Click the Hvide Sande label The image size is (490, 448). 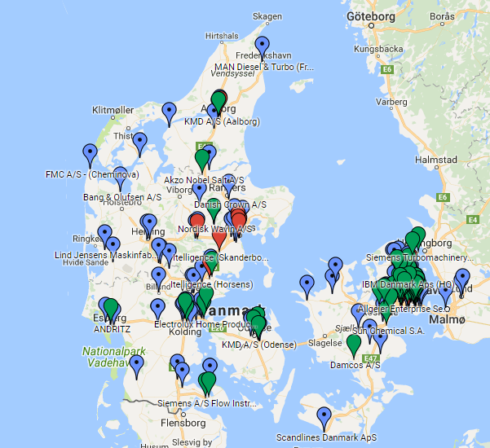coord(86,262)
